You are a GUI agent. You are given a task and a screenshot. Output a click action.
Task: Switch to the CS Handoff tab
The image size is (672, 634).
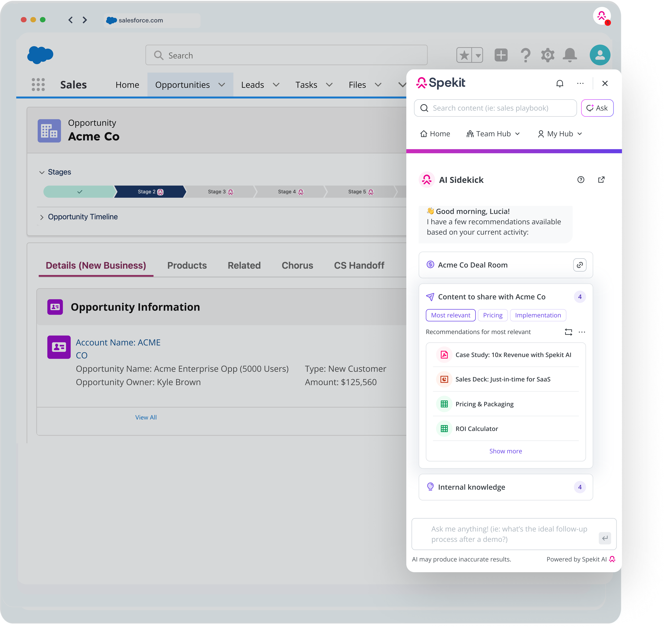(x=359, y=266)
